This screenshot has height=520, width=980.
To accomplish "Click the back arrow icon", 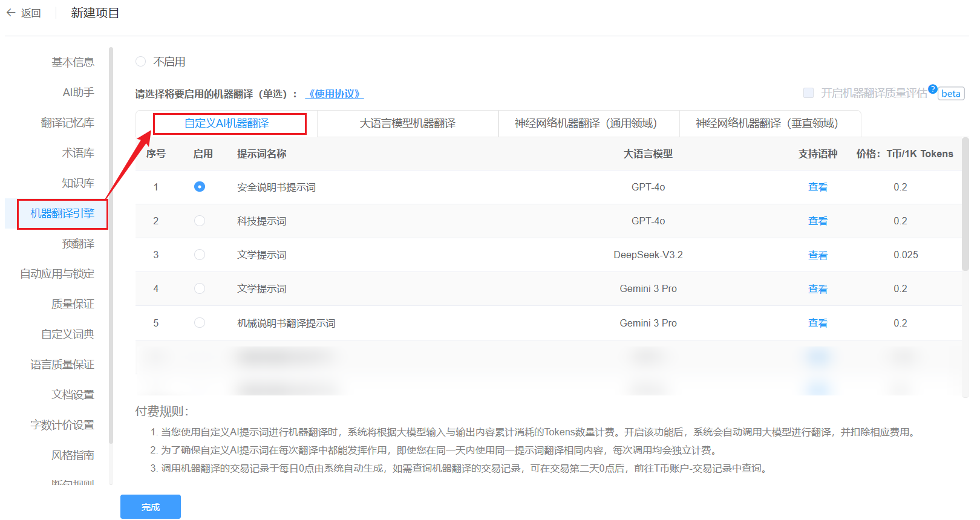I will coord(11,13).
